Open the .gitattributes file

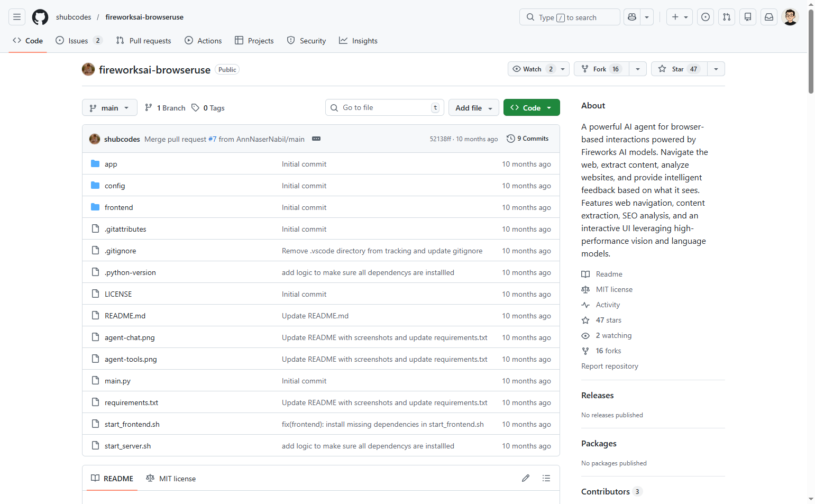tap(125, 229)
